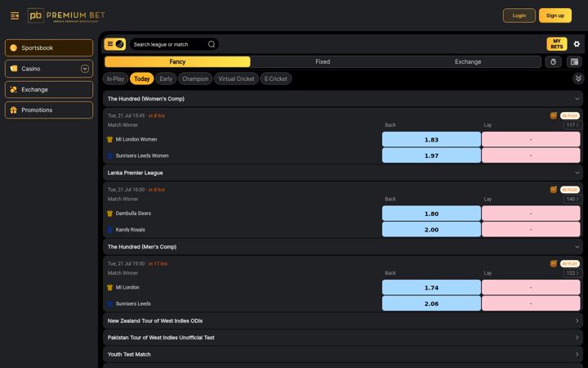Select the Virtual Cricket filter
The image size is (588, 368).
click(x=236, y=79)
